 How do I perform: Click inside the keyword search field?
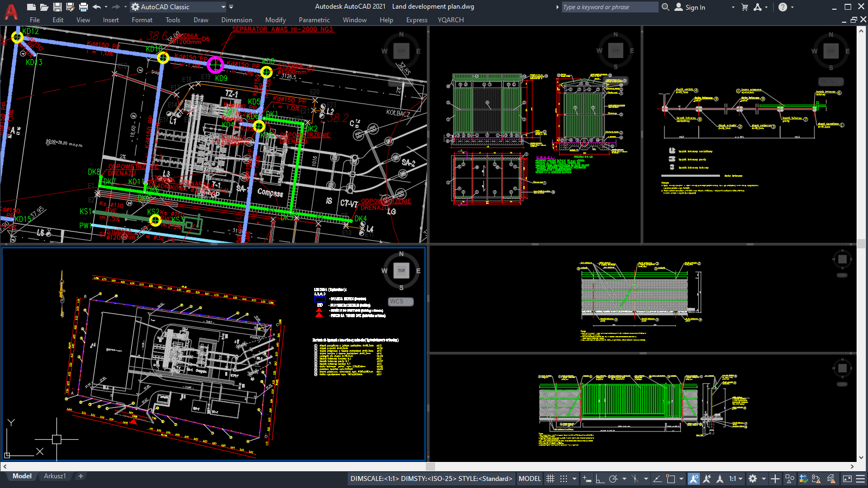[x=608, y=7]
